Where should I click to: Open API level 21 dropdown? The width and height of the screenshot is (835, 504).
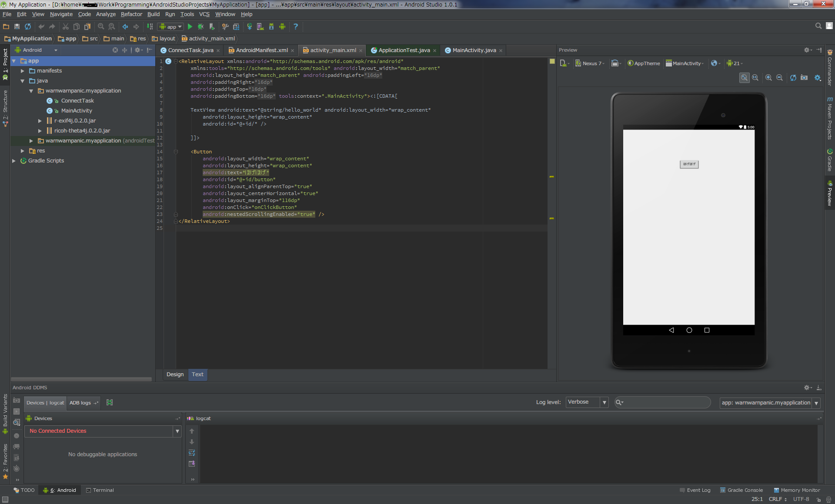click(735, 63)
